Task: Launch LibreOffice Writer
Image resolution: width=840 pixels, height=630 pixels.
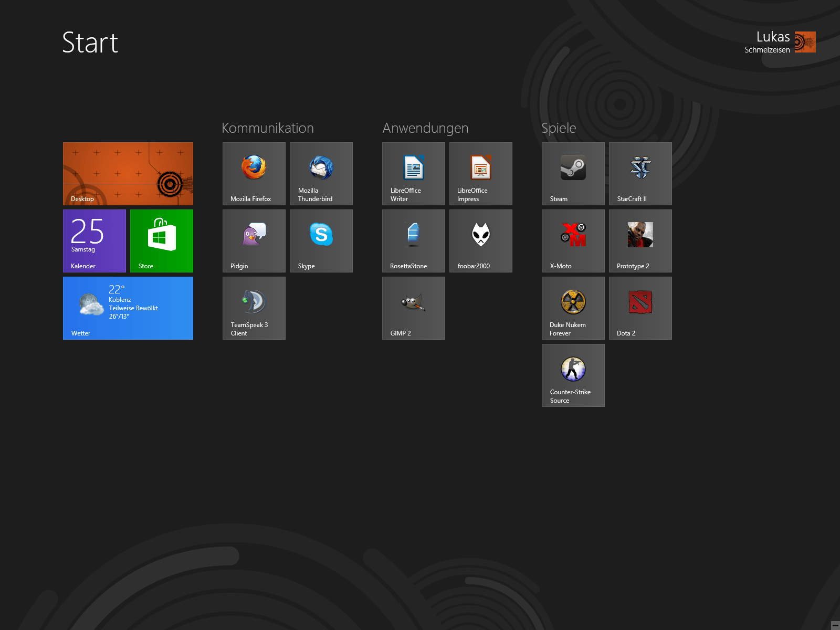Action: pyautogui.click(x=413, y=173)
